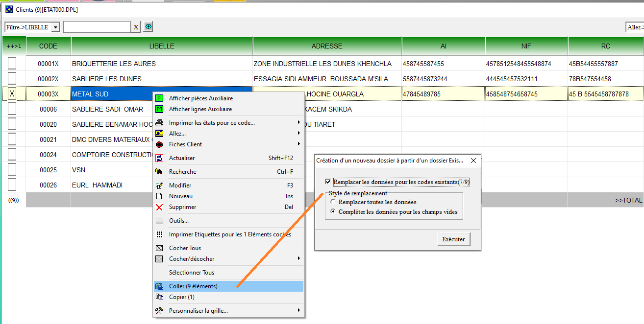The width and height of the screenshot is (644, 324).
Task: Open Outils... from the context menu
Action: [228, 221]
